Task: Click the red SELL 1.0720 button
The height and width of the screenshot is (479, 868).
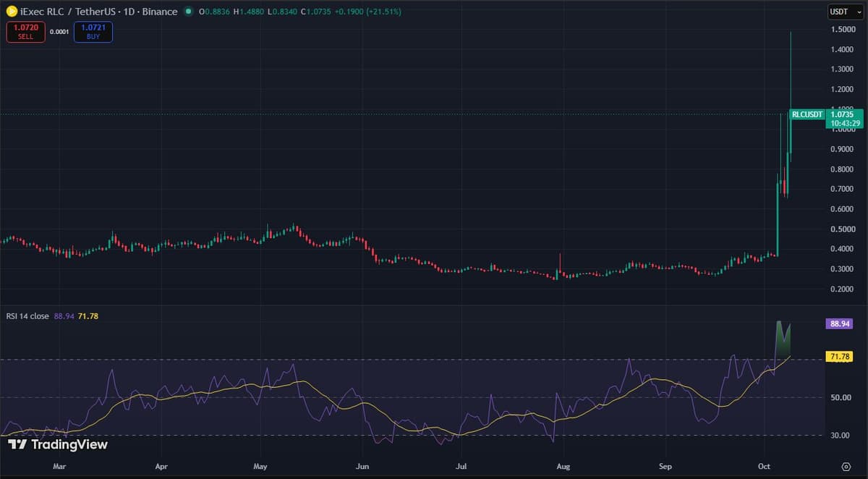Action: tap(25, 32)
